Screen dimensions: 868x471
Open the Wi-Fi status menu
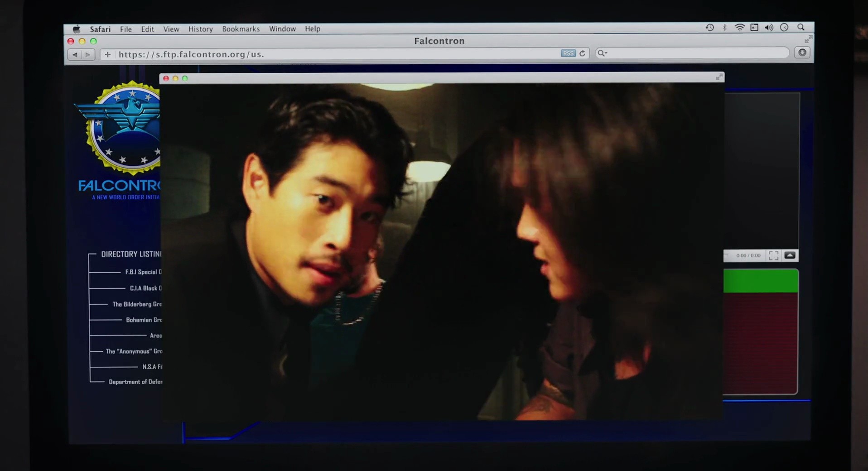click(x=739, y=28)
